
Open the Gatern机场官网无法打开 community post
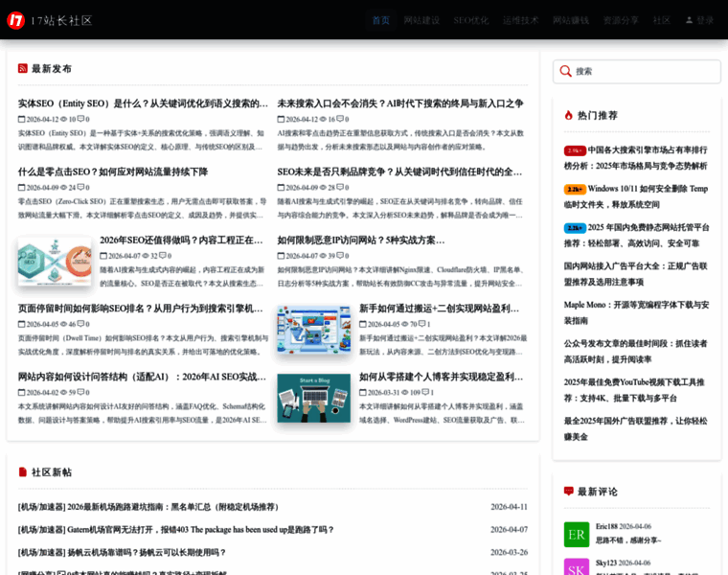tap(176, 529)
